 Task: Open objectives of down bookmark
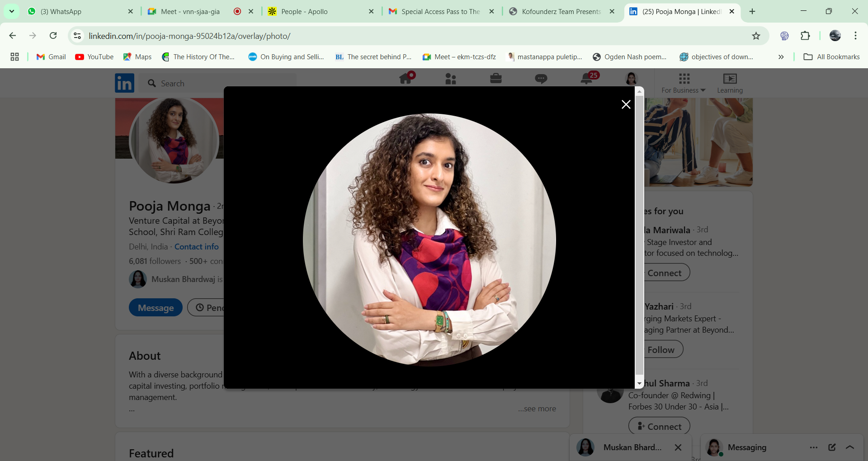point(717,57)
